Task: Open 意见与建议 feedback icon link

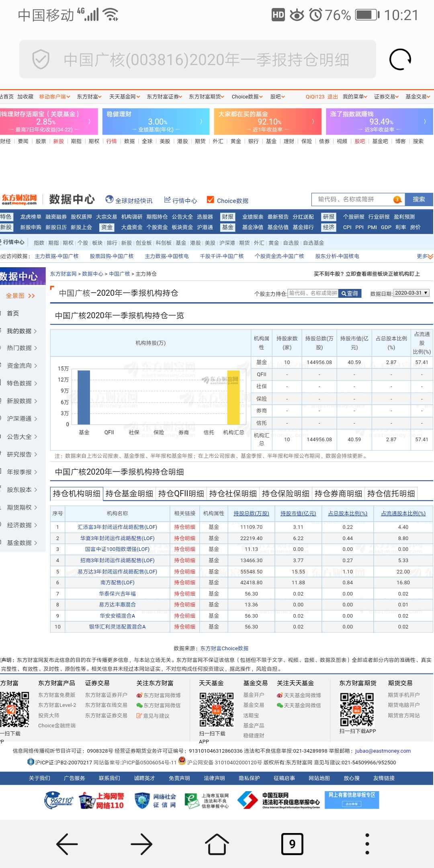Action: [139, 716]
